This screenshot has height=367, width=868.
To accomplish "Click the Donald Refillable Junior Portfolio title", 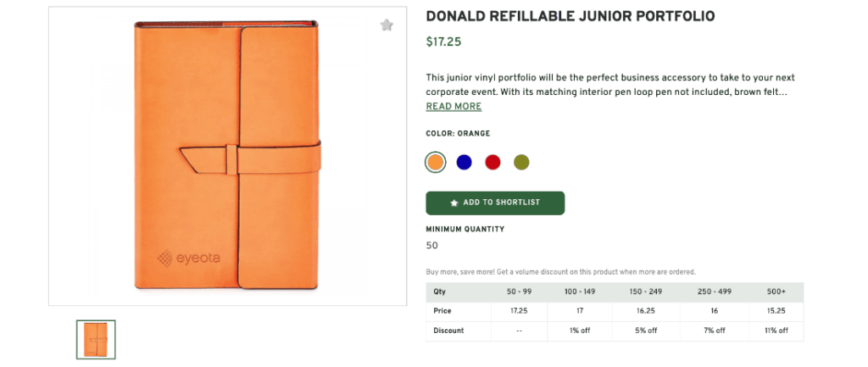I will click(x=570, y=16).
